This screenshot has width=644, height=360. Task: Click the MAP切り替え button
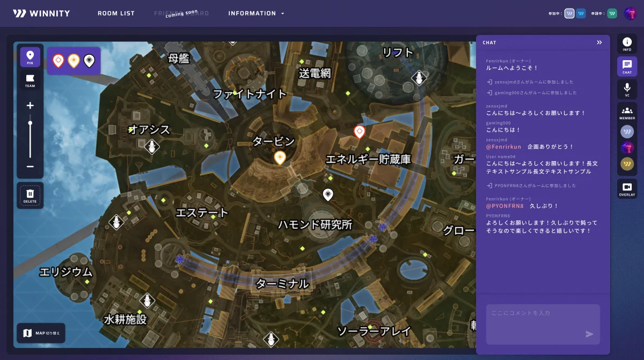[41, 333]
